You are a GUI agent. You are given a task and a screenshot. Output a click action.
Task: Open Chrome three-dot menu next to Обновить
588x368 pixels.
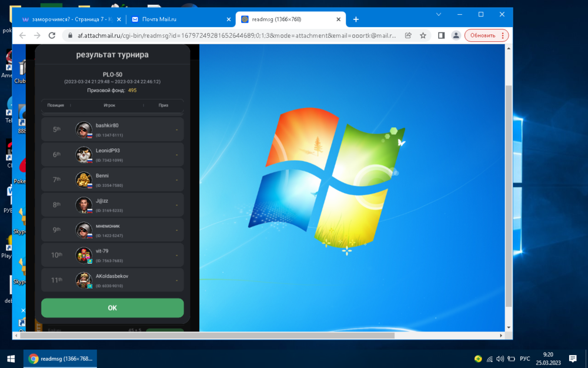coord(503,35)
